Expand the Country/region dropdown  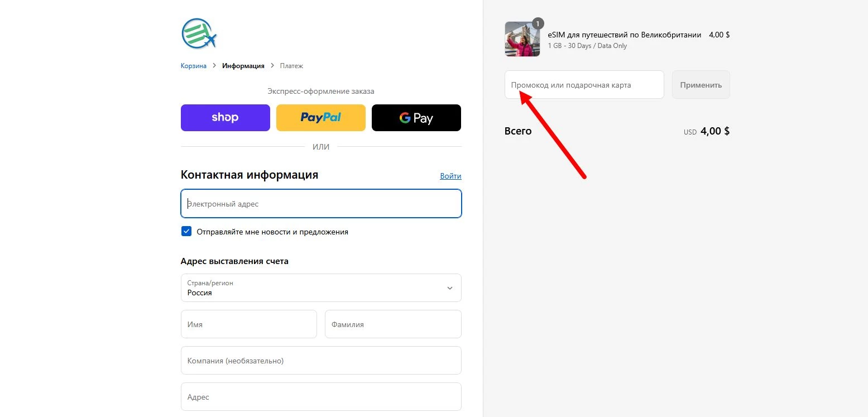click(320, 287)
